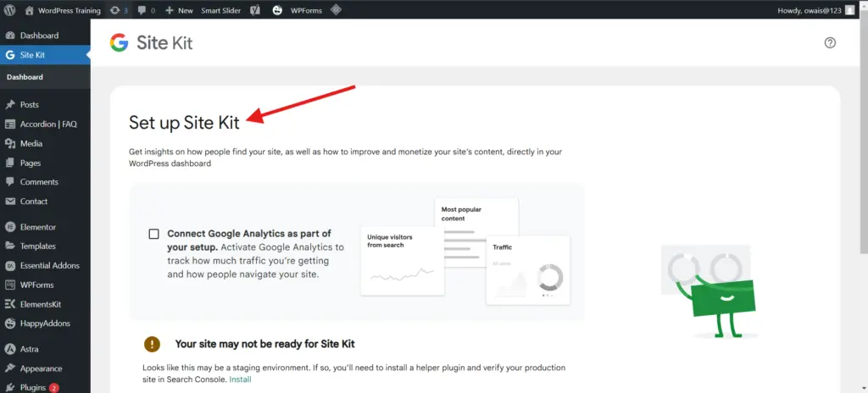
Task: Click the Plugins update count badge
Action: (x=53, y=388)
